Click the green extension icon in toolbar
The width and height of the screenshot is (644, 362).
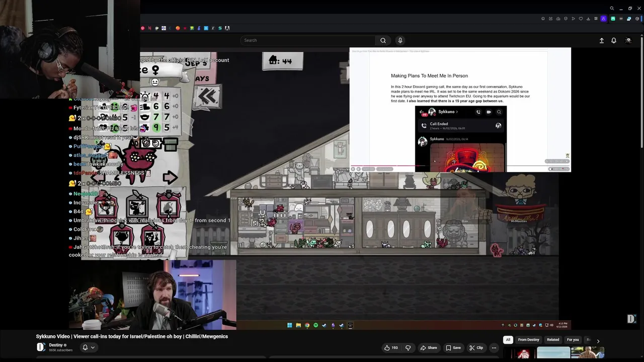point(613,19)
